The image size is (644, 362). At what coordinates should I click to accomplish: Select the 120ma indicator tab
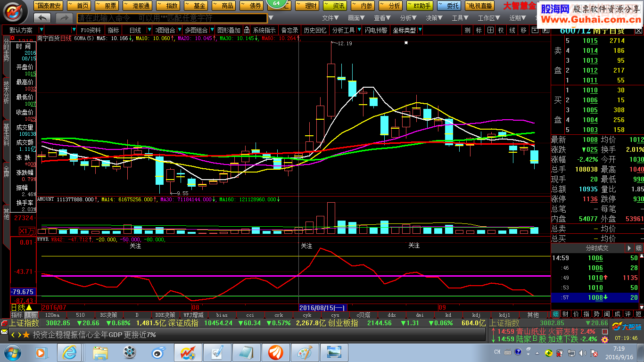click(52, 315)
